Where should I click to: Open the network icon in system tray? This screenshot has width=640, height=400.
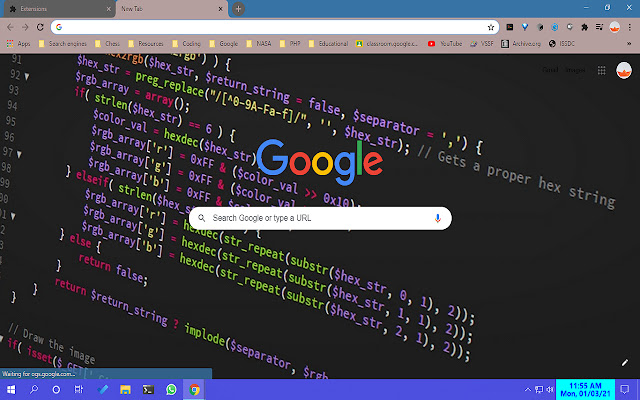click(539, 389)
